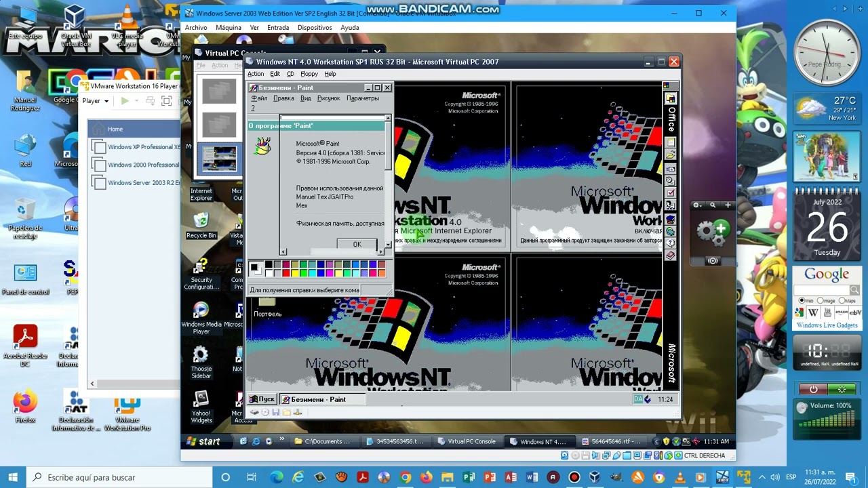Open Портфель icon on NT desktop

tap(267, 306)
